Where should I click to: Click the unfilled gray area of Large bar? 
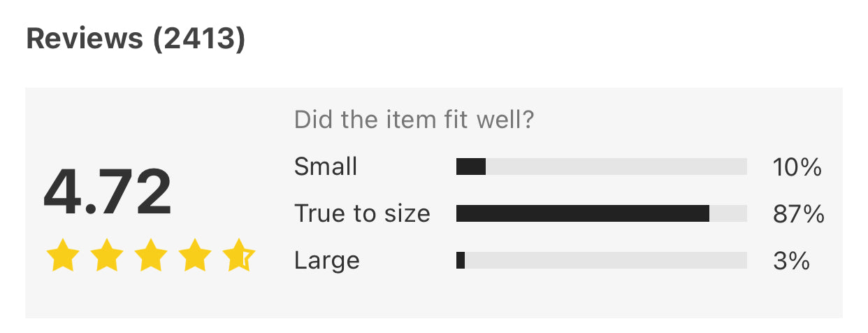pyautogui.click(x=605, y=260)
